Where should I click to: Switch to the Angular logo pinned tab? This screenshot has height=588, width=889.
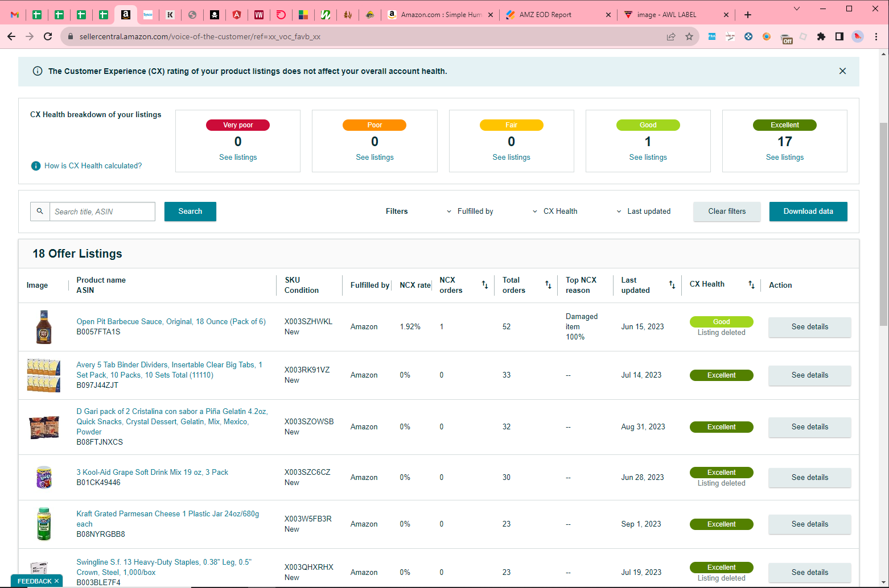coord(237,15)
